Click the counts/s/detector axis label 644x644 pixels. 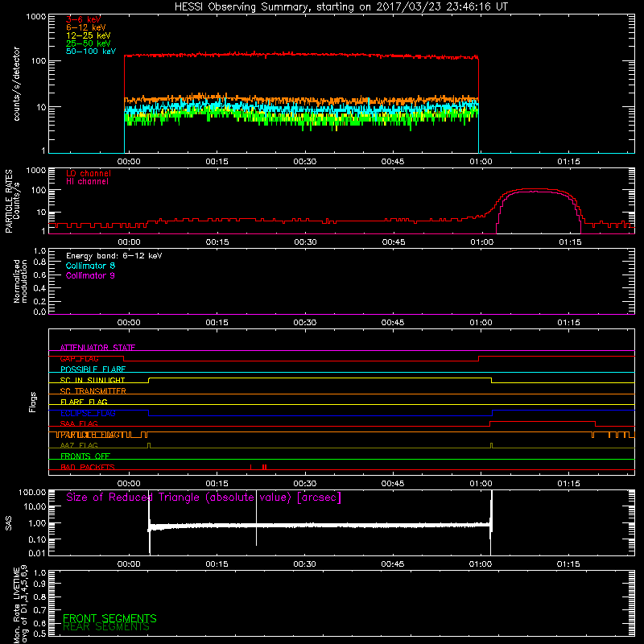[x=16, y=84]
